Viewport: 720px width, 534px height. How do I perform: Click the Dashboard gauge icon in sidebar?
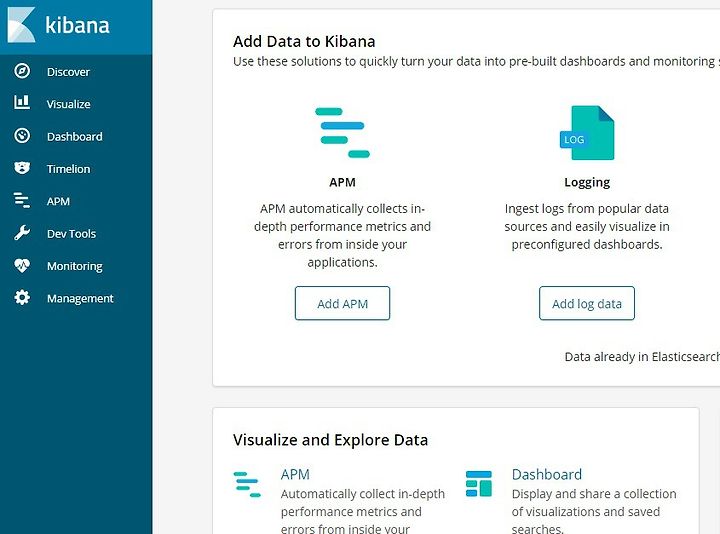click(22, 136)
